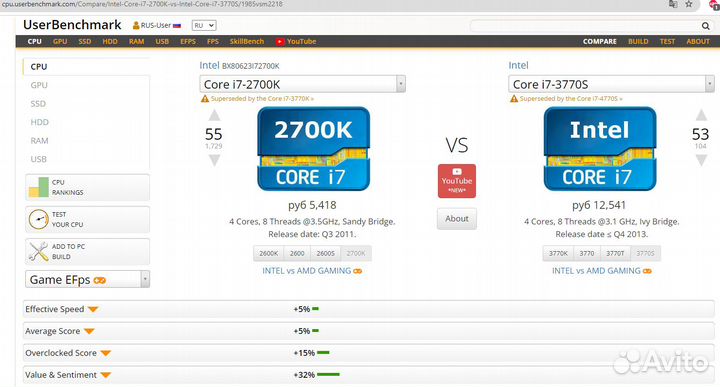Select the CPU tab in top navigation
The height and width of the screenshot is (387, 720).
point(34,41)
